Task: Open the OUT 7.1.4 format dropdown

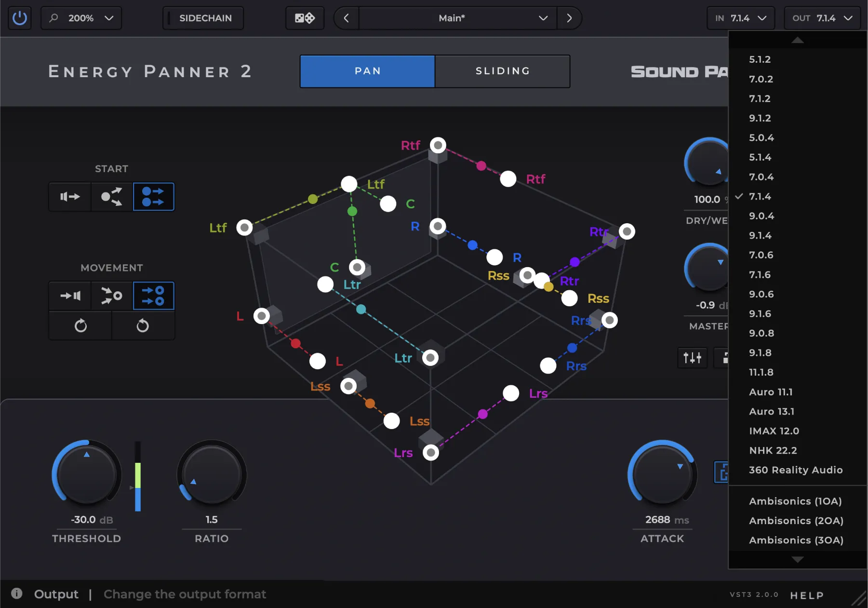Action: 822,18
